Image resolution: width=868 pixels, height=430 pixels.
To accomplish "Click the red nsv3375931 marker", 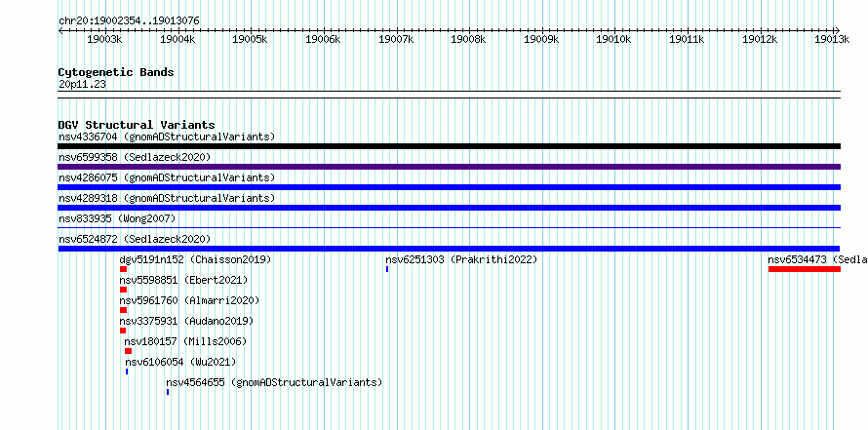I will coord(123,331).
